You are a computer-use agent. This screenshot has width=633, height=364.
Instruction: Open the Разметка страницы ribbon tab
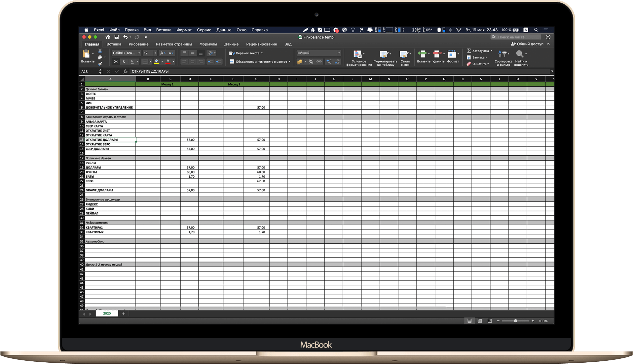click(x=174, y=44)
